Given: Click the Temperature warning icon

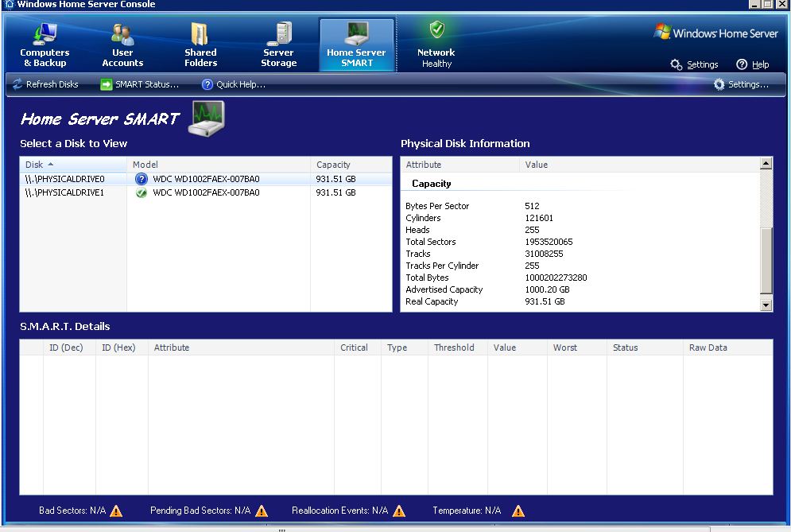Looking at the screenshot, I should click(518, 511).
